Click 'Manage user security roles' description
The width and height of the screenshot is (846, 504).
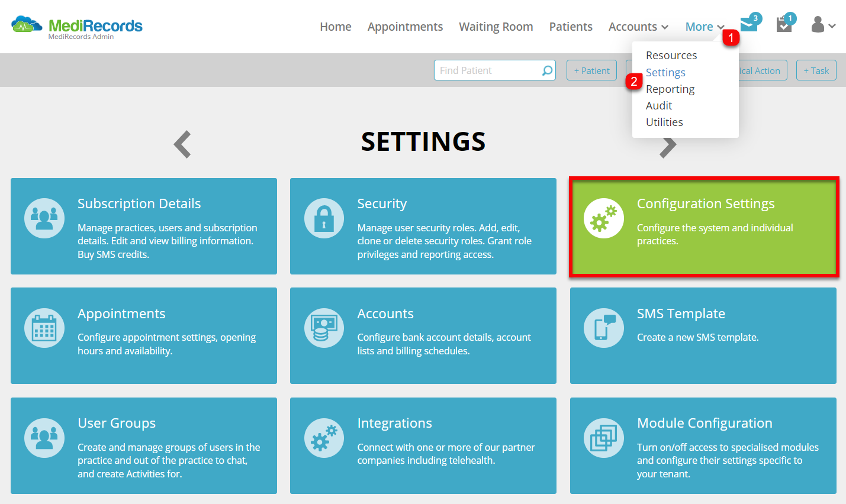[444, 241]
